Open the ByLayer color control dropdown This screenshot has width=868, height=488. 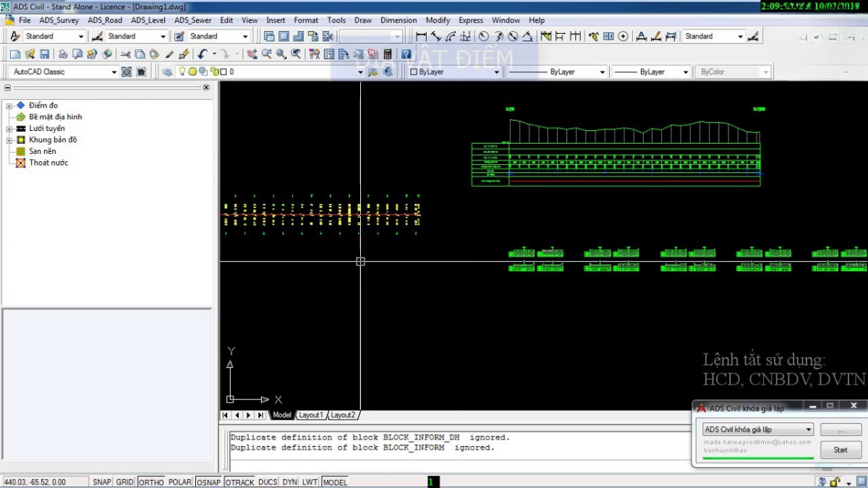[x=454, y=72]
